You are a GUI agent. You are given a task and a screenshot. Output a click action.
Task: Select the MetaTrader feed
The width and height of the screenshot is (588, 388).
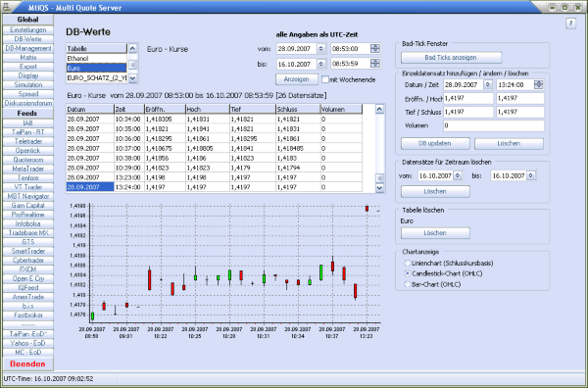tap(28, 169)
